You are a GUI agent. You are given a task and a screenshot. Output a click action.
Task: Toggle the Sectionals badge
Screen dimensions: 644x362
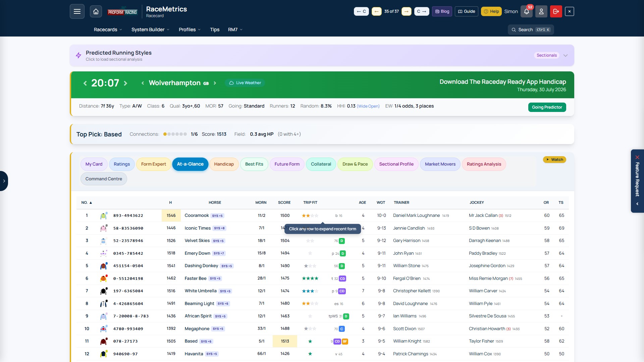tap(546, 55)
